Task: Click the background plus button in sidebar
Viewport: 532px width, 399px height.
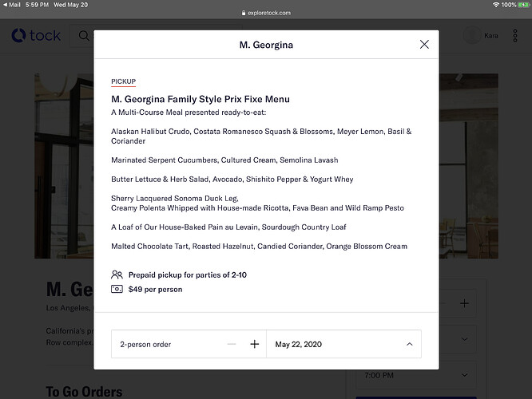Action: pos(464,303)
